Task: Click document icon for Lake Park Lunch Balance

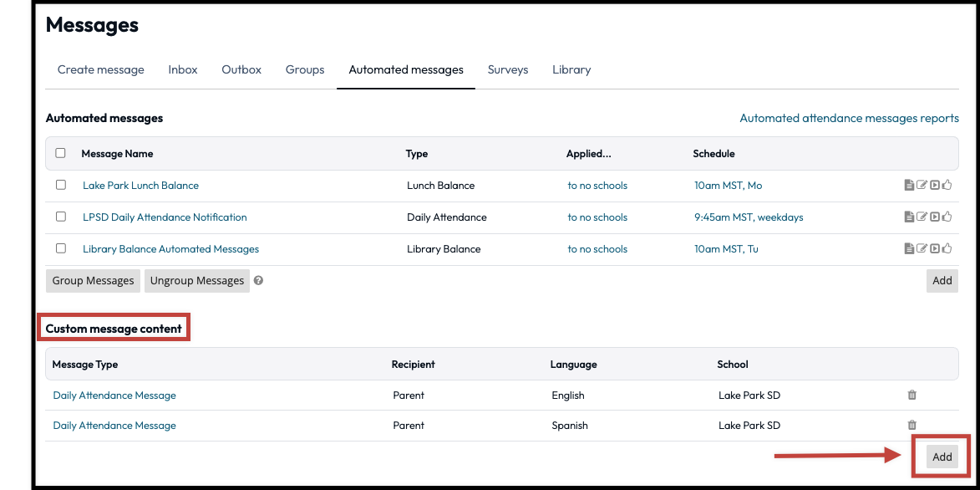Action: pyautogui.click(x=909, y=186)
